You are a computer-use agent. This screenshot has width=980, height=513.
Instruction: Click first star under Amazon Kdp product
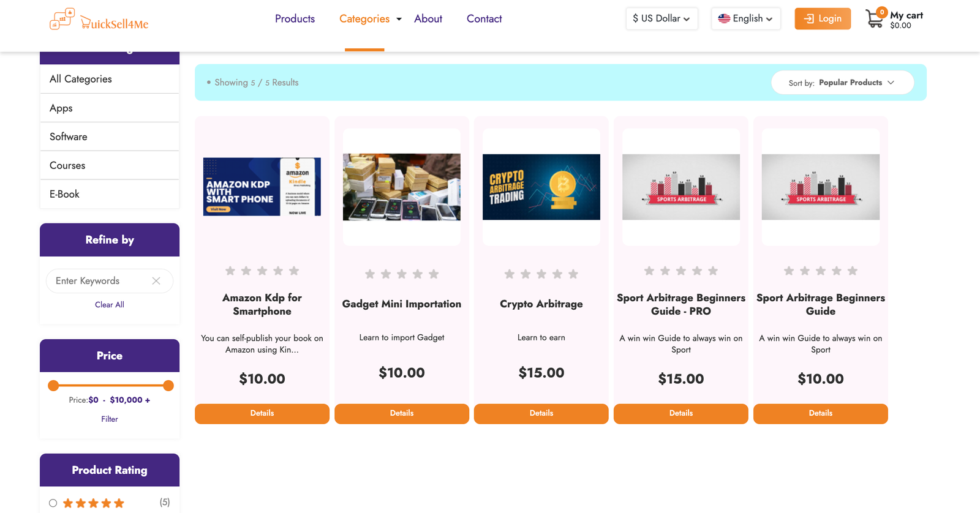click(x=230, y=271)
